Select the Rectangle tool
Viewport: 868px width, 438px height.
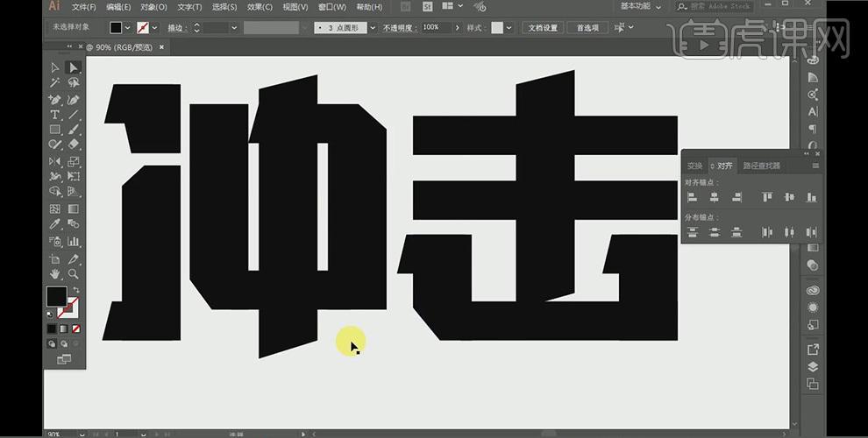[x=55, y=130]
